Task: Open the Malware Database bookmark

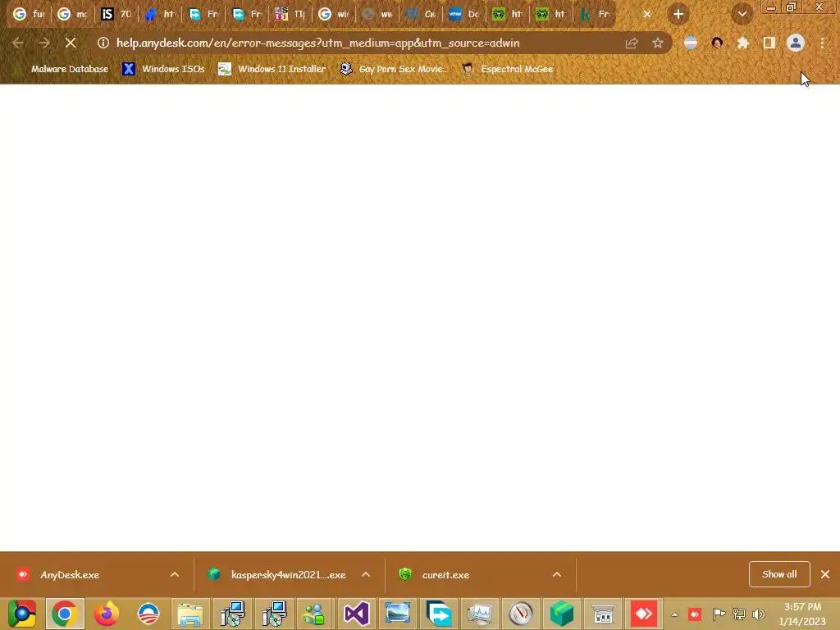Action: point(62,69)
